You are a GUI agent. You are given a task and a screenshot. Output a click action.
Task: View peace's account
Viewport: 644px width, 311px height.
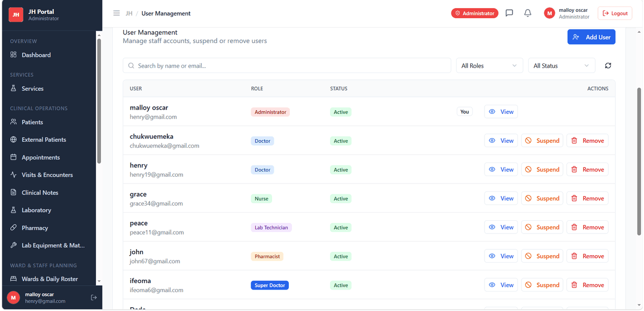[x=501, y=227]
